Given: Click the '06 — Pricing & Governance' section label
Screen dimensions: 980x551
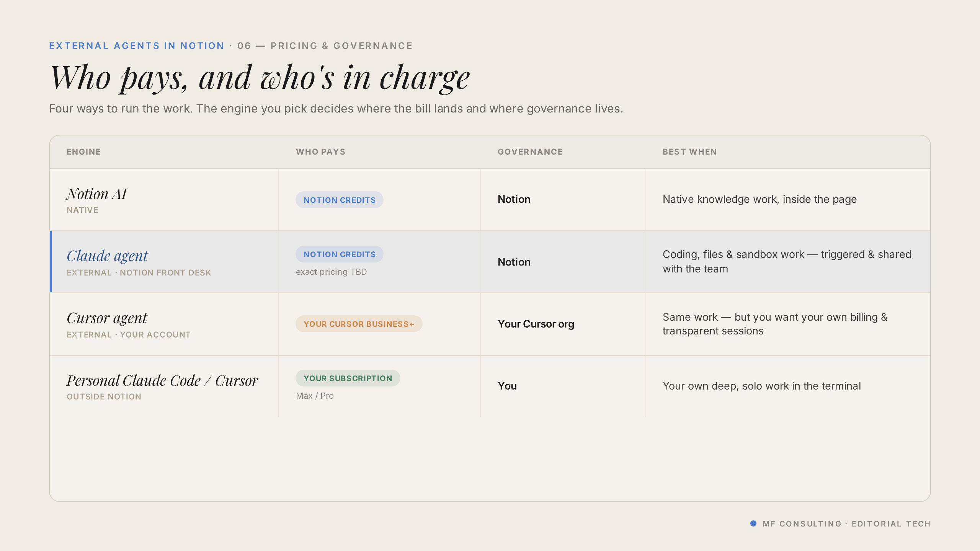Looking at the screenshot, I should click(325, 46).
